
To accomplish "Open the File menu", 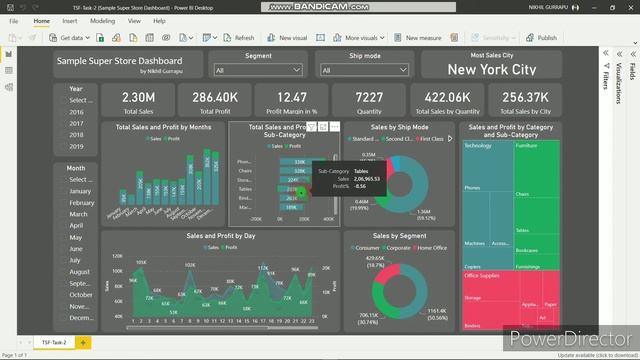I will pyautogui.click(x=13, y=21).
